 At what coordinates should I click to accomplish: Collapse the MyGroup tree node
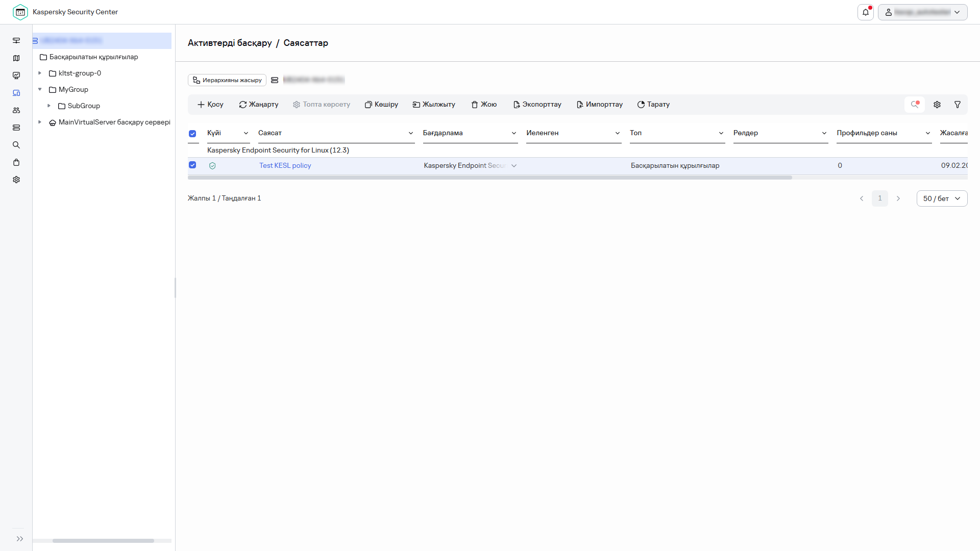pos(40,89)
